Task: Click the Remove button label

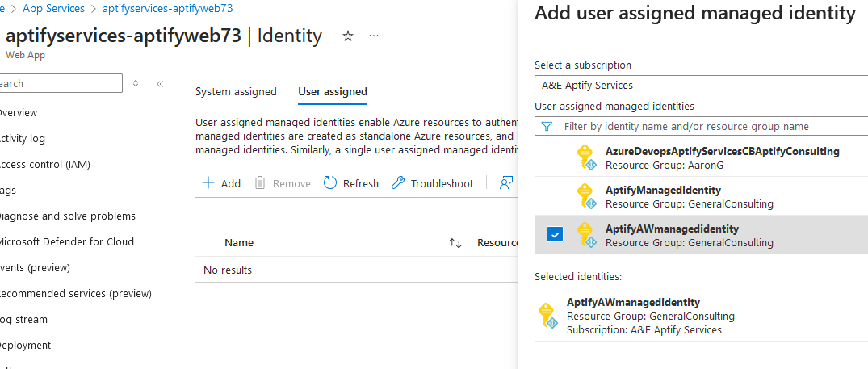Action: coord(291,183)
